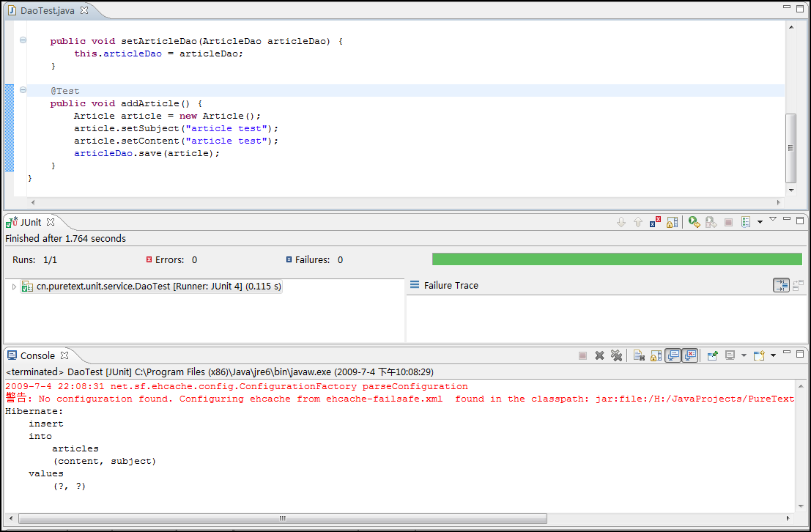Image resolution: width=811 pixels, height=532 pixels.
Task: Click Show Failures Only in JUnit toolbar
Action: pyautogui.click(x=655, y=222)
